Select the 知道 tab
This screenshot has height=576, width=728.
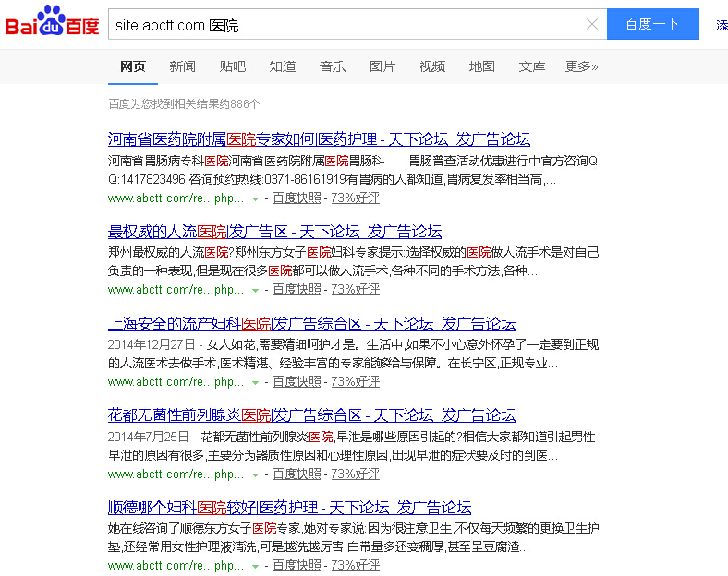[283, 66]
